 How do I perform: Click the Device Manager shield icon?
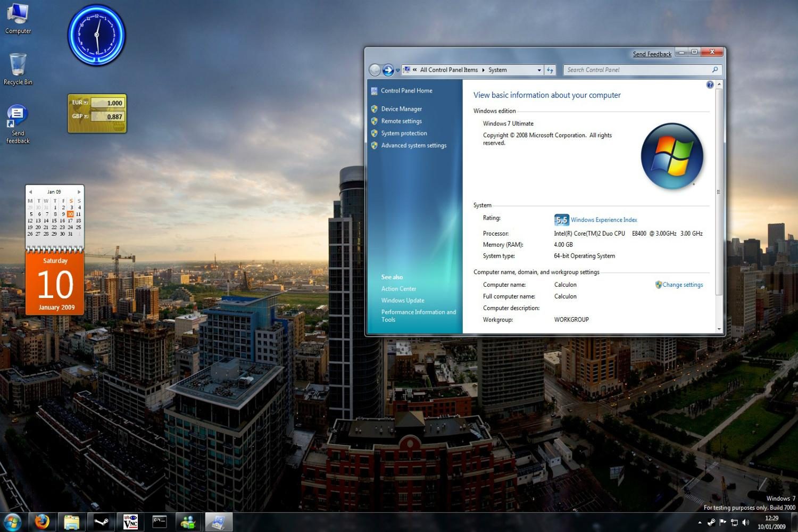tap(374, 109)
